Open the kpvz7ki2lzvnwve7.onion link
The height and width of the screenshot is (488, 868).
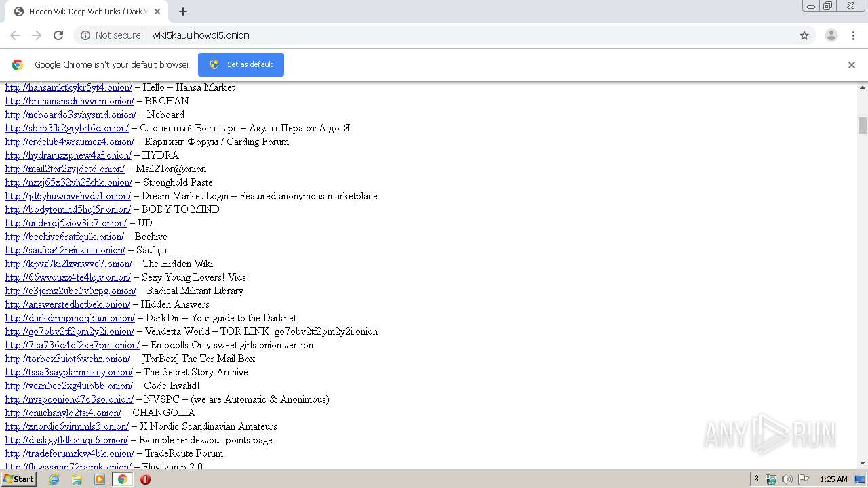point(68,264)
